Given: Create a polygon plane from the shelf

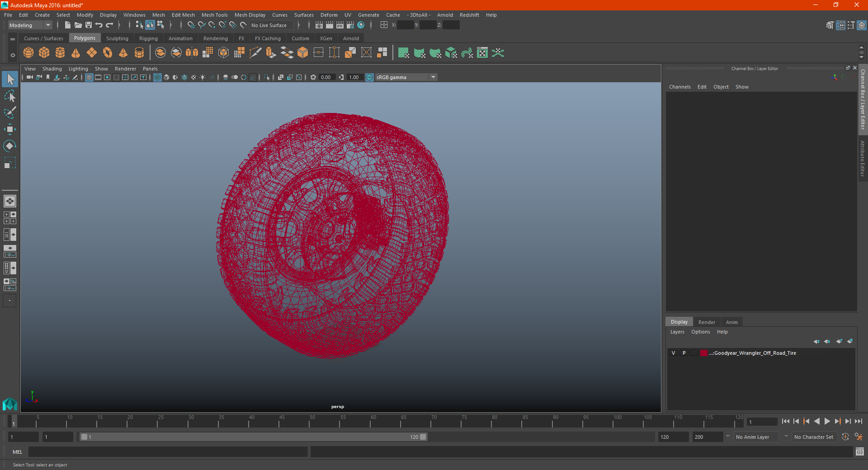Looking at the screenshot, I should (92, 53).
